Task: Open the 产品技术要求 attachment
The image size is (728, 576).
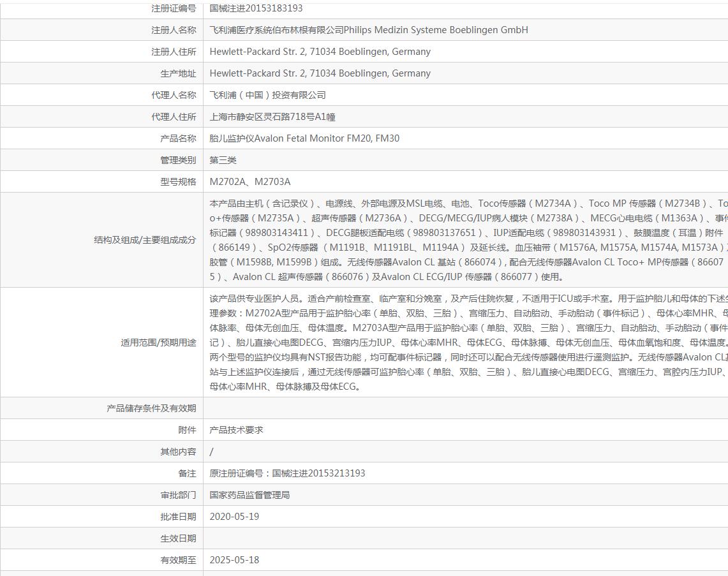Action: (x=236, y=431)
